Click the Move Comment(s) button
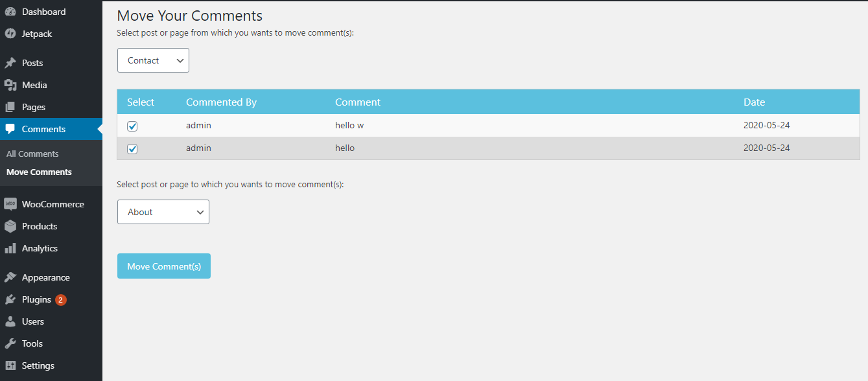 pyautogui.click(x=164, y=266)
